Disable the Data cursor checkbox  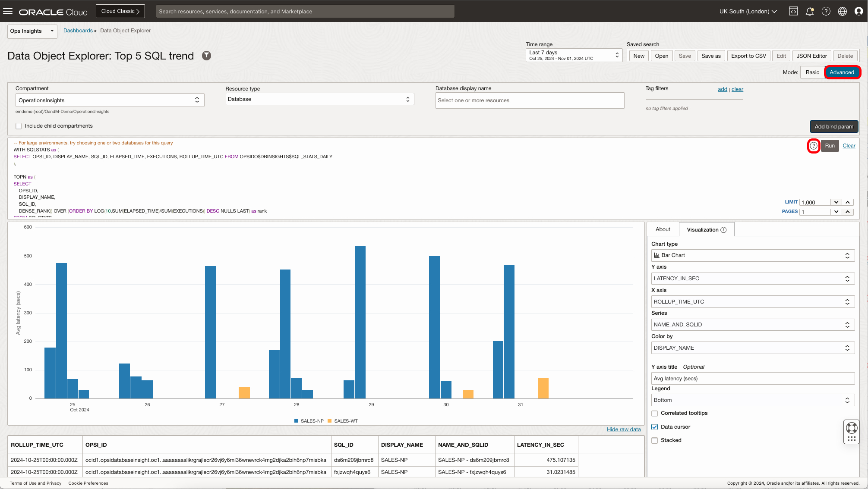pyautogui.click(x=654, y=427)
